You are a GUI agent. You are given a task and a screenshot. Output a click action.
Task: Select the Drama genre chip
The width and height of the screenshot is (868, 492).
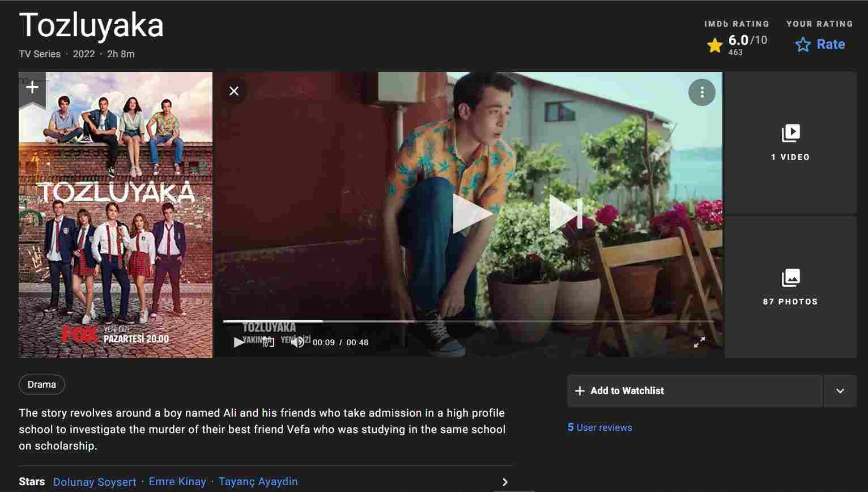pos(42,384)
